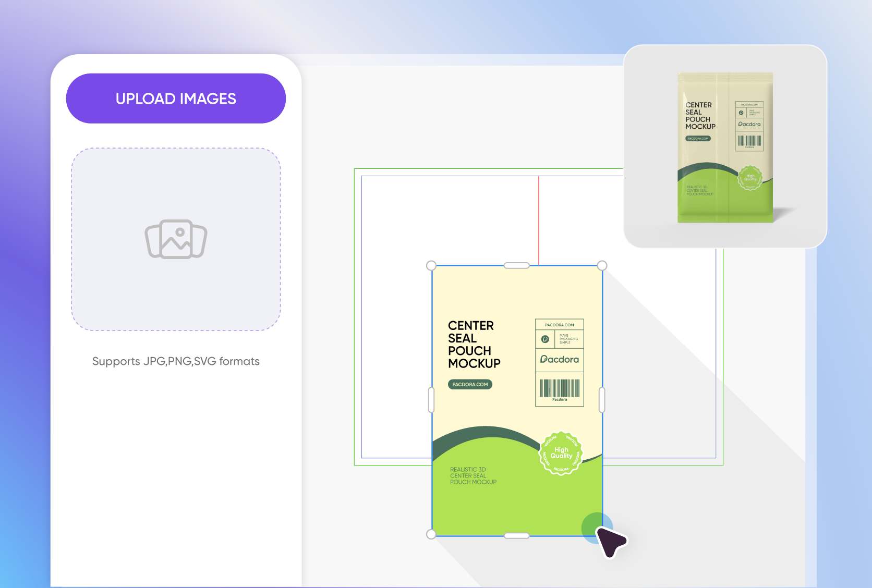872x588 pixels.
Task: Click the Pacdora logo in the label box
Action: coord(560,359)
